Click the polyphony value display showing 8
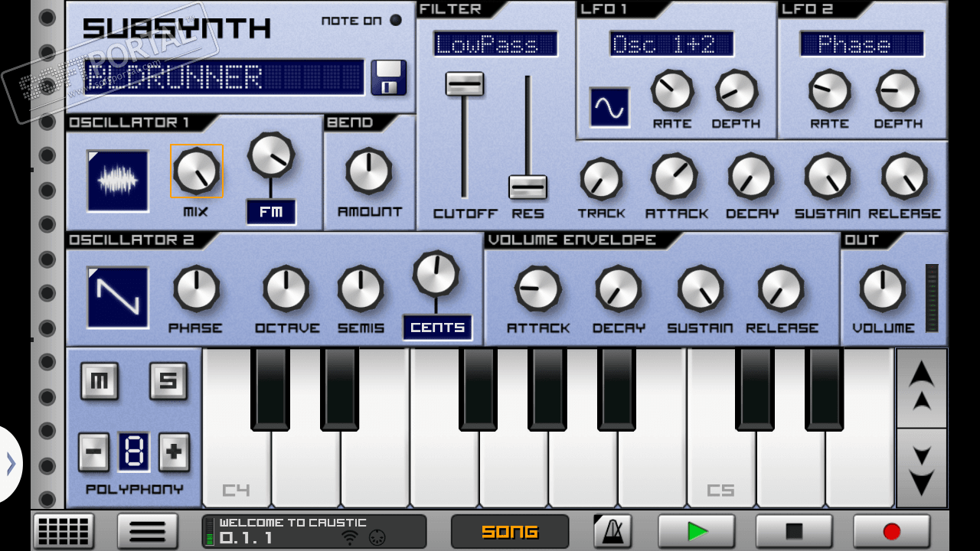 (x=134, y=452)
